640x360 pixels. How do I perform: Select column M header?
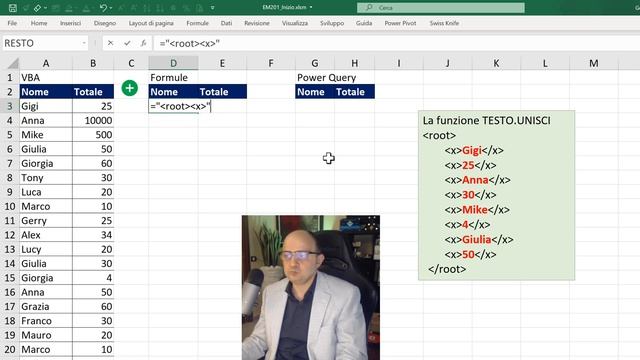(593, 63)
